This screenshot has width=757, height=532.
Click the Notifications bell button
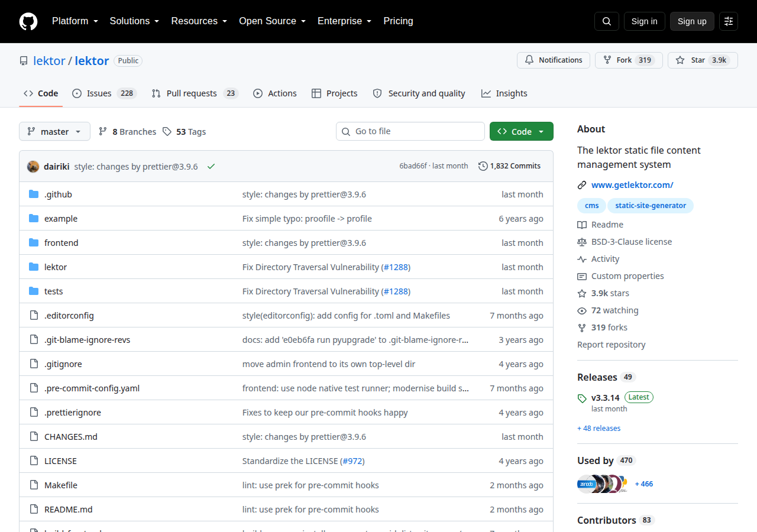(554, 60)
